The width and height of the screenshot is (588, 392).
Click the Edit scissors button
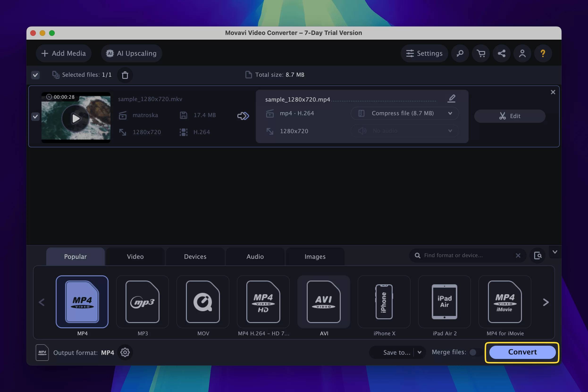pos(510,116)
